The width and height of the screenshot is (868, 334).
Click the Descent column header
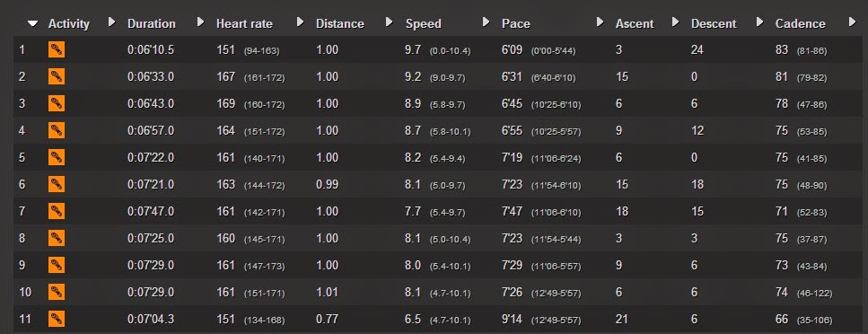(x=714, y=24)
